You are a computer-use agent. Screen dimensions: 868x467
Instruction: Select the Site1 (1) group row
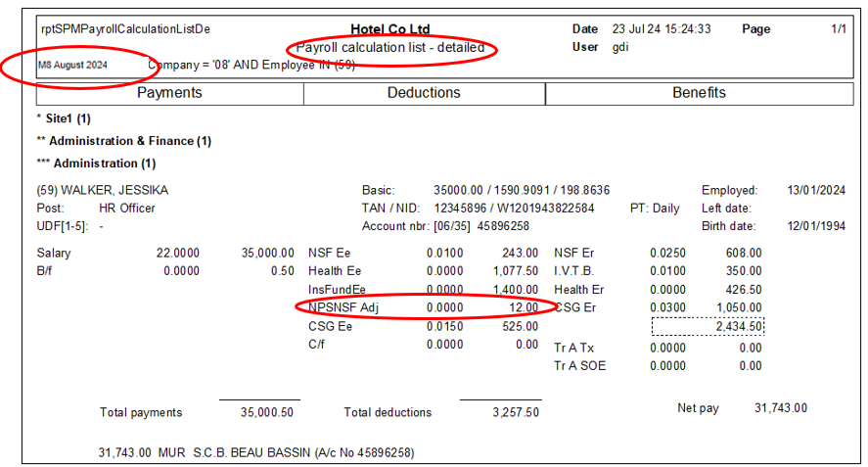(68, 118)
